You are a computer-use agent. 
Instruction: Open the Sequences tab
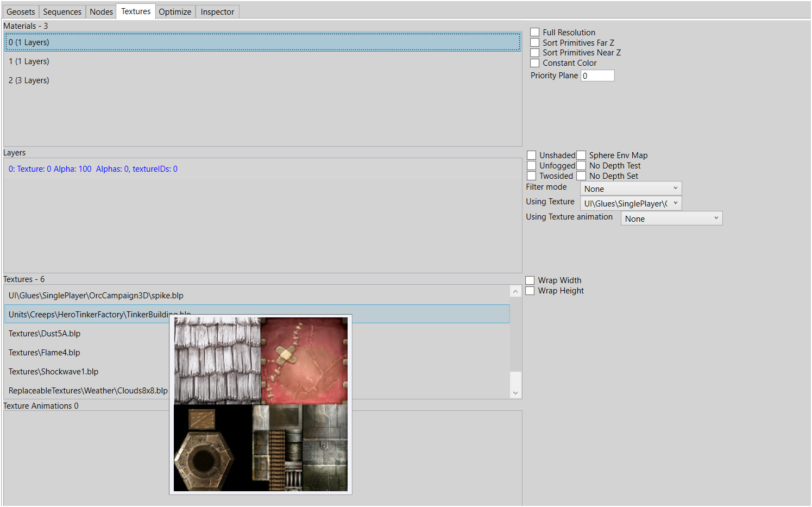click(x=62, y=12)
